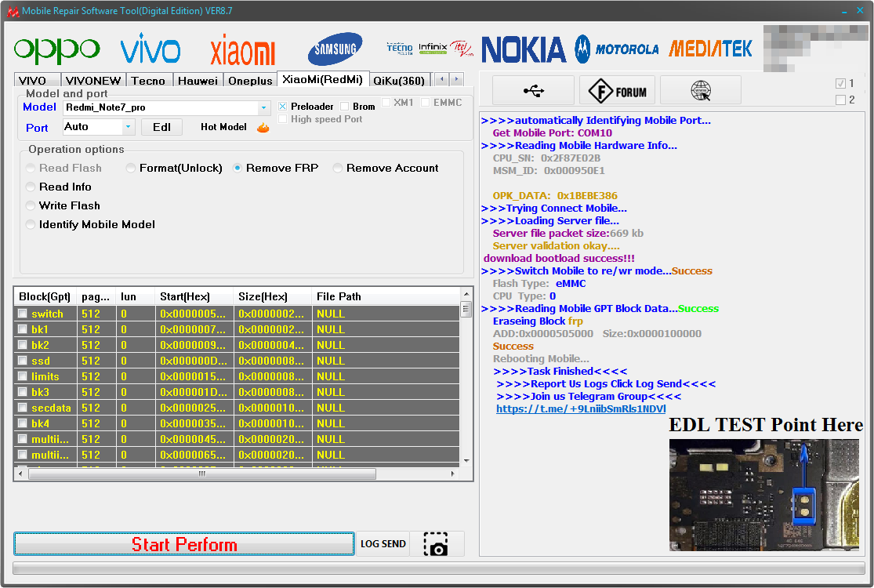Check the ssd partition row checkbox
This screenshot has width=874, height=588.
point(22,361)
